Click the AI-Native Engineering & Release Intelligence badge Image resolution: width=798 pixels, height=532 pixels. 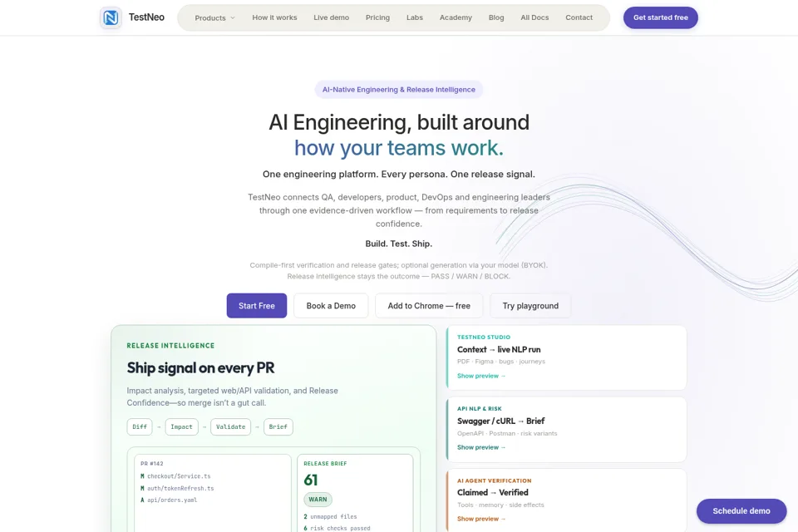[x=398, y=90]
